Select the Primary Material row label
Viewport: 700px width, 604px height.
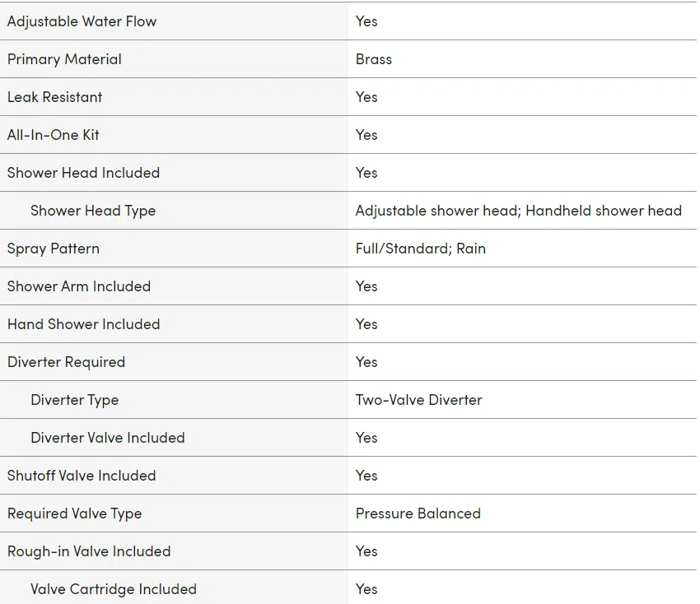[x=64, y=59]
